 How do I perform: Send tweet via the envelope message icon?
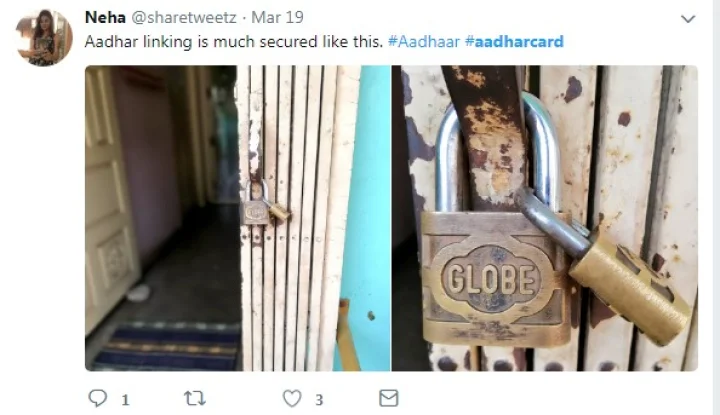(388, 398)
